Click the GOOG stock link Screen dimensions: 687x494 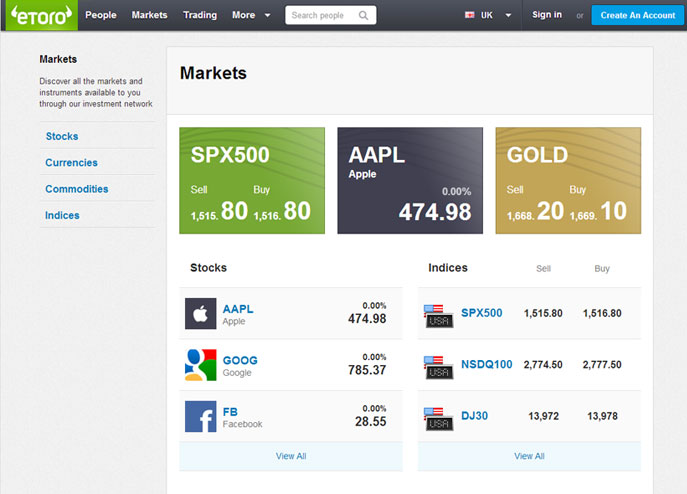tap(240, 360)
